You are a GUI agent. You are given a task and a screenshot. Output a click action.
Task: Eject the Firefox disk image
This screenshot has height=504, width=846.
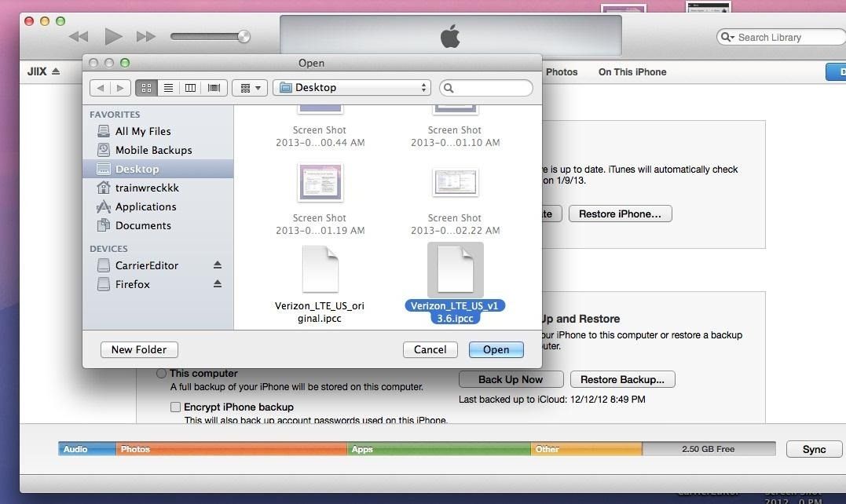click(x=218, y=284)
